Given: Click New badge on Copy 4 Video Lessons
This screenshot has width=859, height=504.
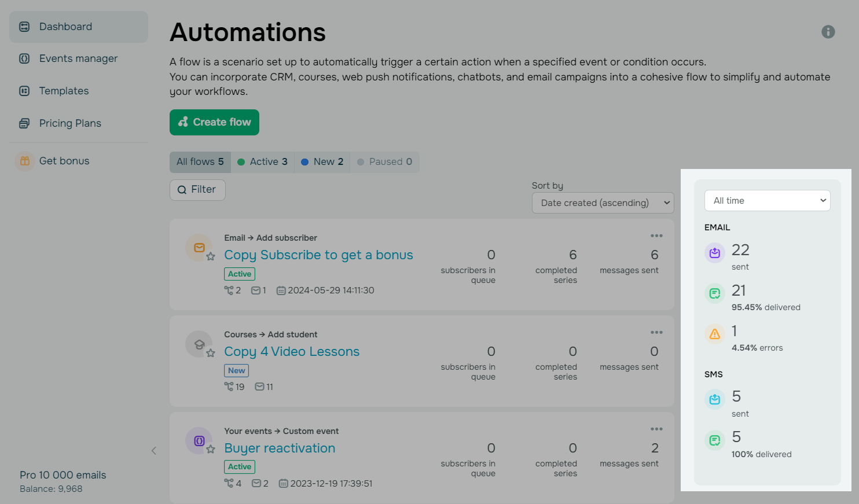Looking at the screenshot, I should 236,371.
